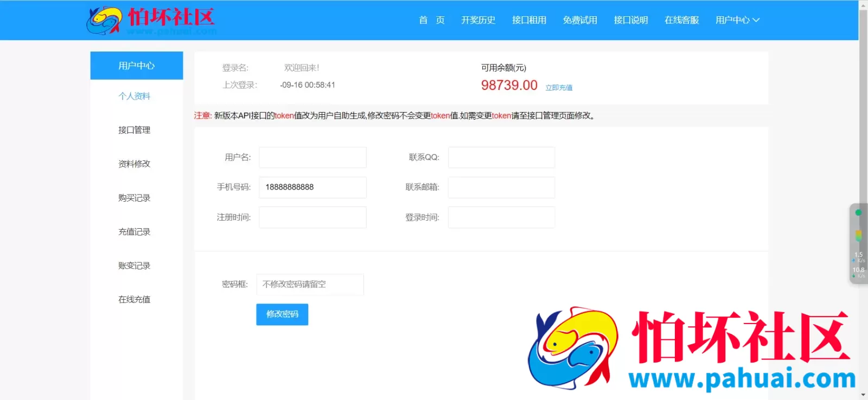The image size is (868, 400).
Task: Focus the 用户名 input field
Action: 312,157
